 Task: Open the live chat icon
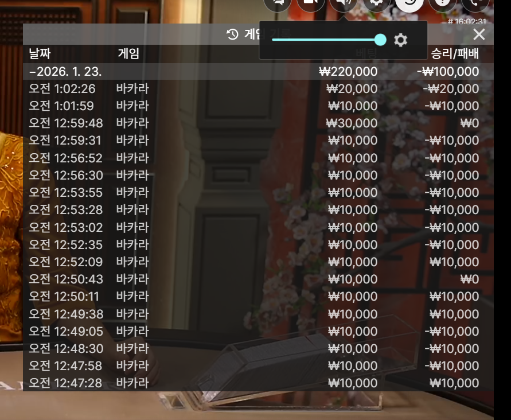[x=278, y=3]
